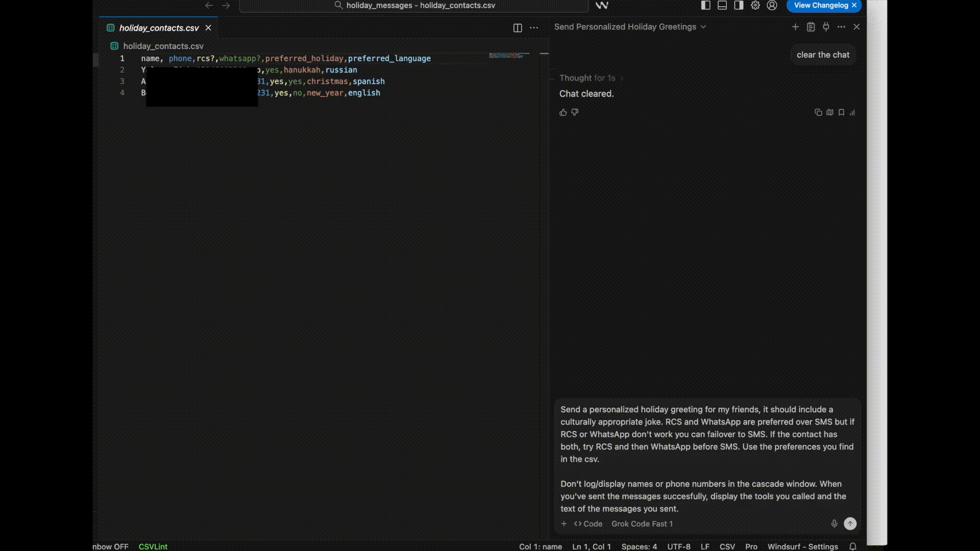Activate the microphone icon in the chat input
The height and width of the screenshot is (551, 980).
coord(833,523)
